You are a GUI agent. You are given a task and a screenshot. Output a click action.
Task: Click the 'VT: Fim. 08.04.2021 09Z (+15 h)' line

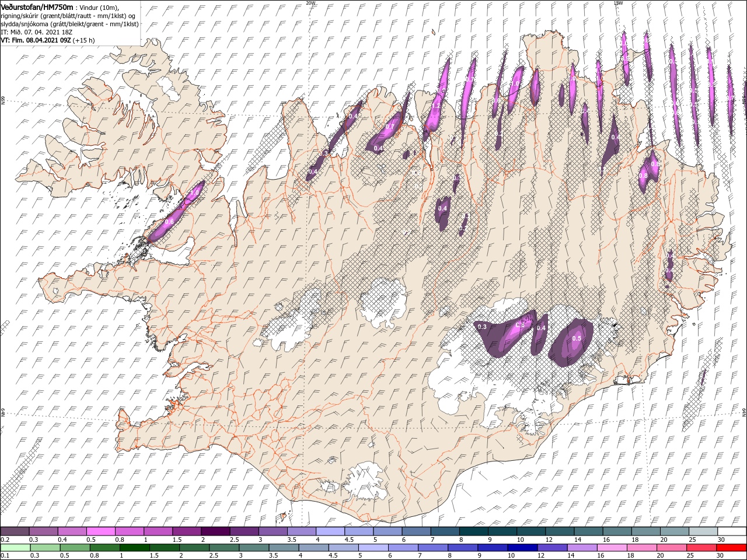[x=48, y=40]
